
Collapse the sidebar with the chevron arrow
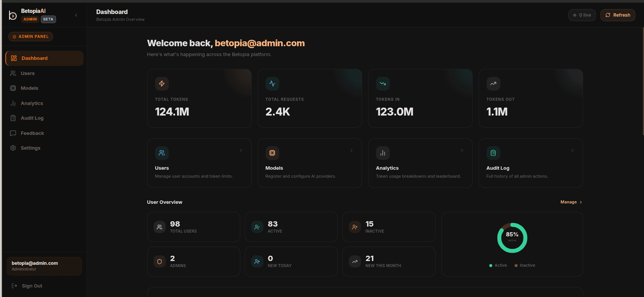[x=76, y=15]
